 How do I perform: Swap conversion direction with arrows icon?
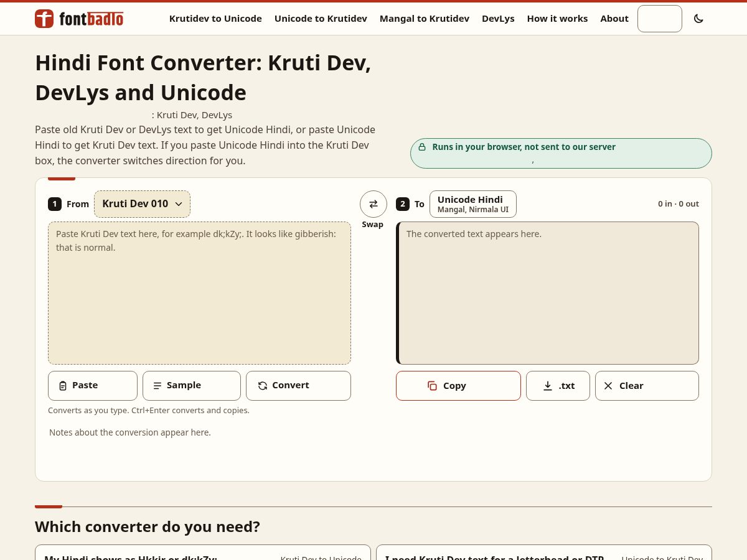[x=374, y=204]
